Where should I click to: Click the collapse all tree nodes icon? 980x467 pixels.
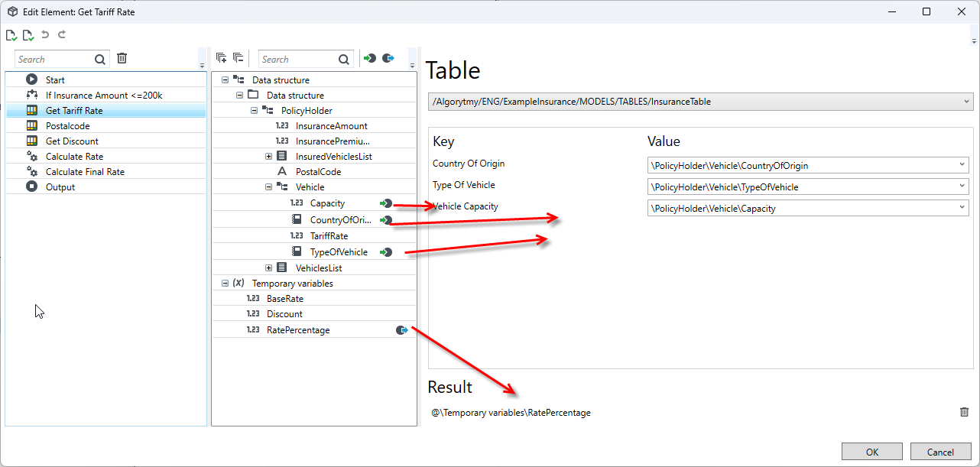coord(238,58)
